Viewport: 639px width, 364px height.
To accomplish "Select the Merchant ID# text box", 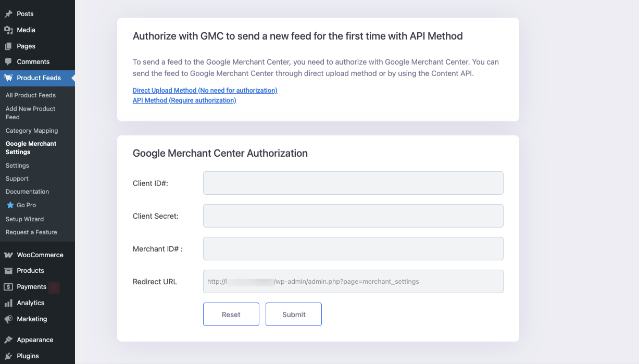I will pyautogui.click(x=353, y=249).
